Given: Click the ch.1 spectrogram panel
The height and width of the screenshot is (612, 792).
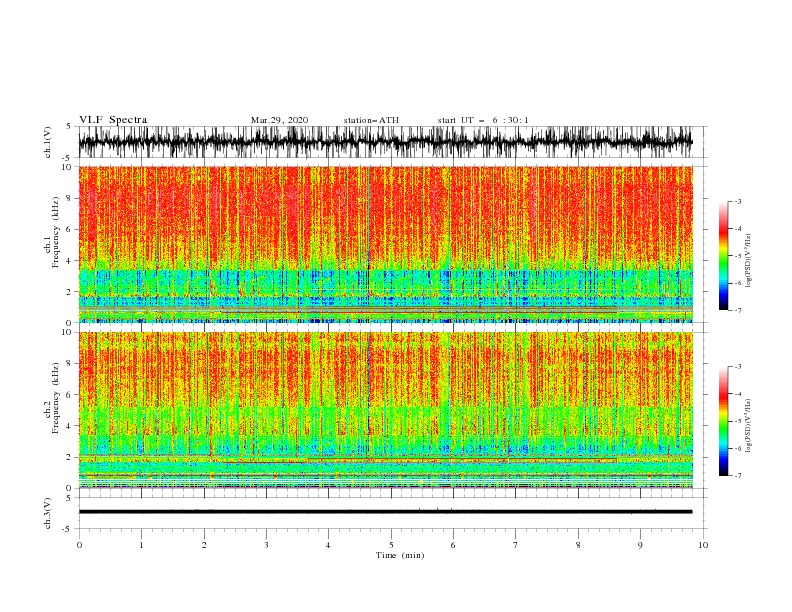Looking at the screenshot, I should pyautogui.click(x=386, y=244).
